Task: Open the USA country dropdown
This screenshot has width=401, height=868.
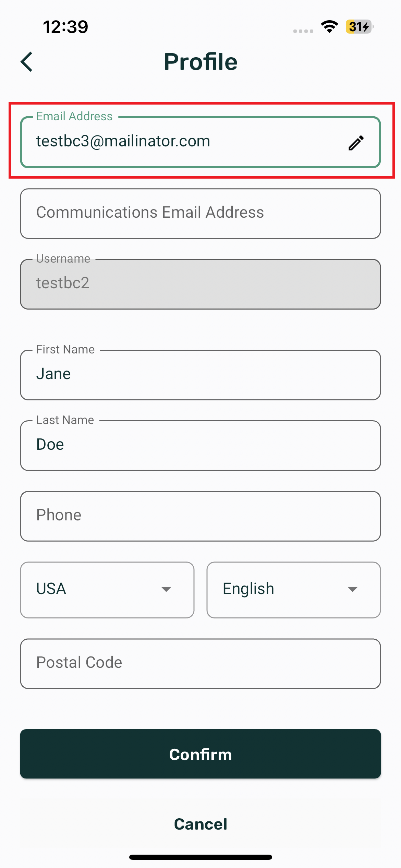Action: click(107, 590)
